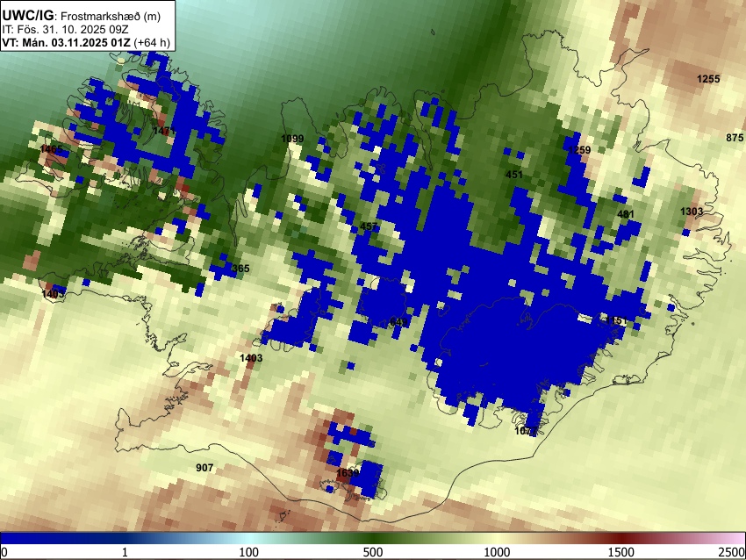
Task: Click the title text 'UWC/IG: Frostmarkshæð (m)'
Action: coord(81,16)
